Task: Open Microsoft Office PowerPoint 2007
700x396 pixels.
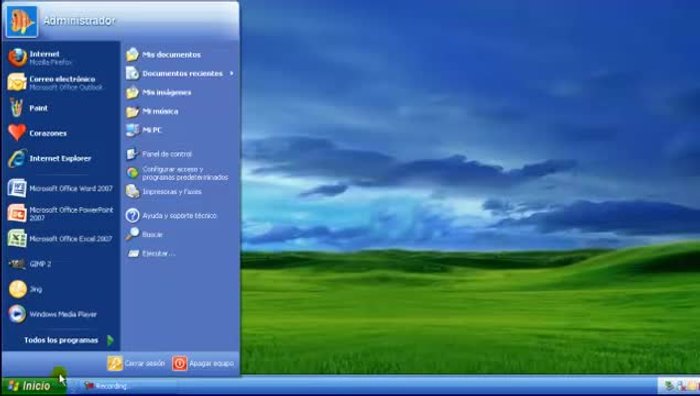Action: [61, 213]
